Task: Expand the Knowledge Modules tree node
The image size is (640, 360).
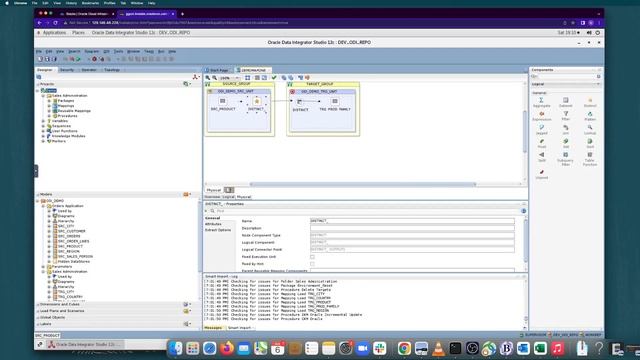Action: coord(43,136)
